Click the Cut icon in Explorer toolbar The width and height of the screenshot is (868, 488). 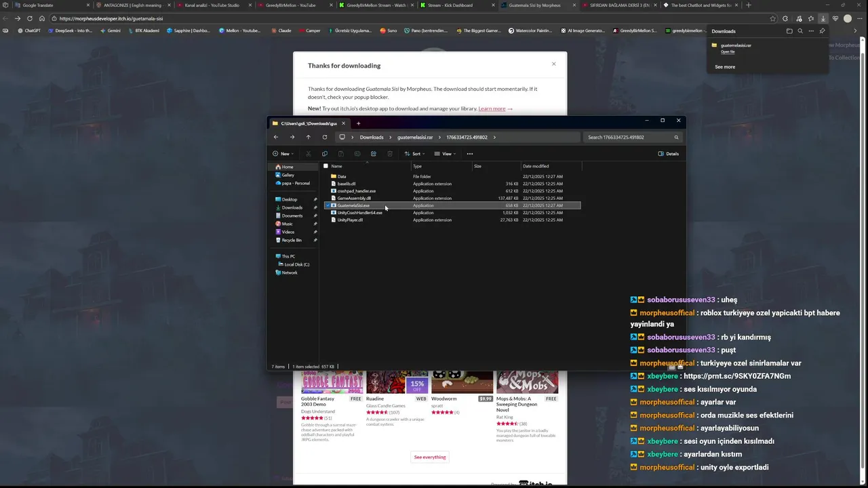point(309,154)
